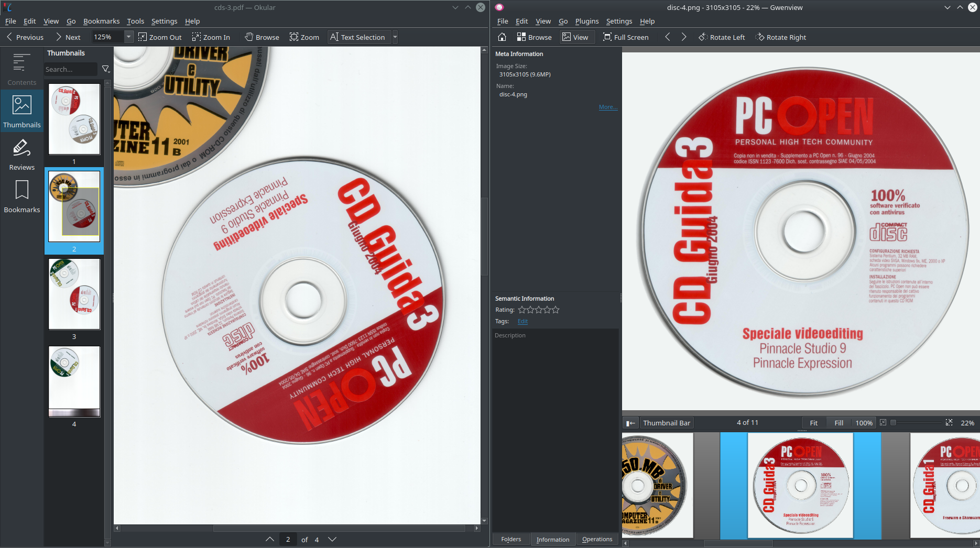Click Zoom In in Okular
The width and height of the screenshot is (980, 548).
(211, 37)
